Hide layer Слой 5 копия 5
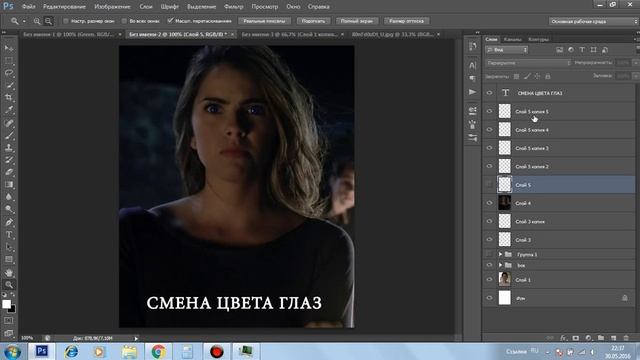 pyautogui.click(x=489, y=111)
